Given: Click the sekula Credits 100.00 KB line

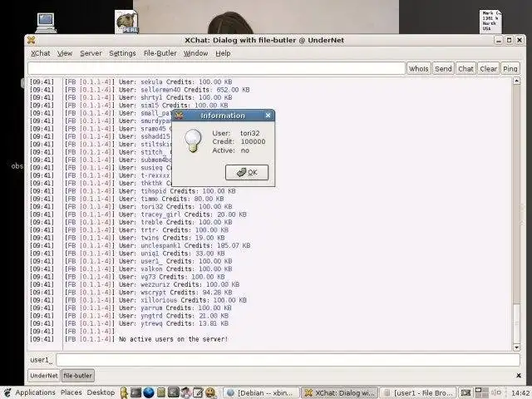Looking at the screenshot, I should tap(175, 81).
